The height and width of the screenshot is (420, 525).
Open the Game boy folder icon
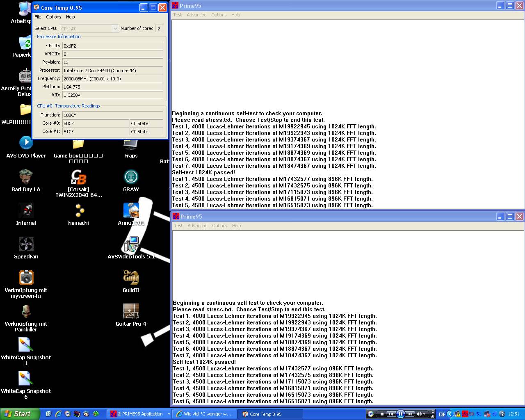[x=78, y=144]
